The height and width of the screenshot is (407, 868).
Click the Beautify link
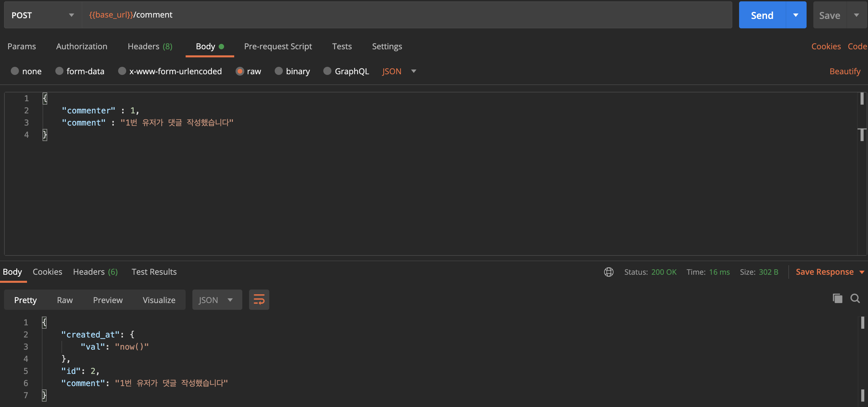(845, 71)
